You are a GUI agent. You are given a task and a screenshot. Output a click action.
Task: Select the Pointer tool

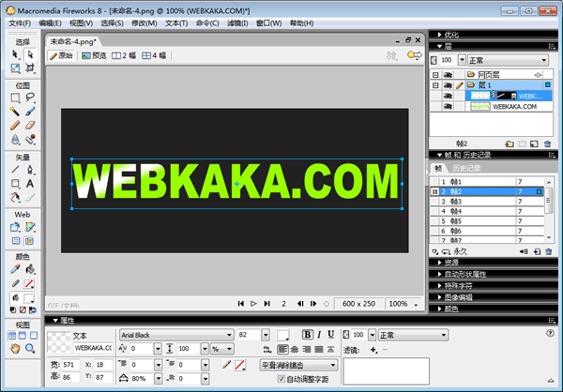tap(16, 54)
